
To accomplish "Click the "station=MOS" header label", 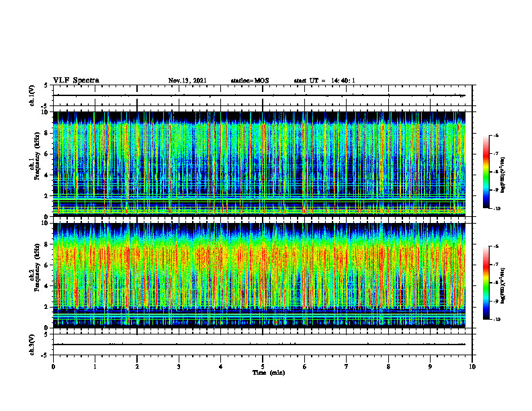I will coord(250,81).
